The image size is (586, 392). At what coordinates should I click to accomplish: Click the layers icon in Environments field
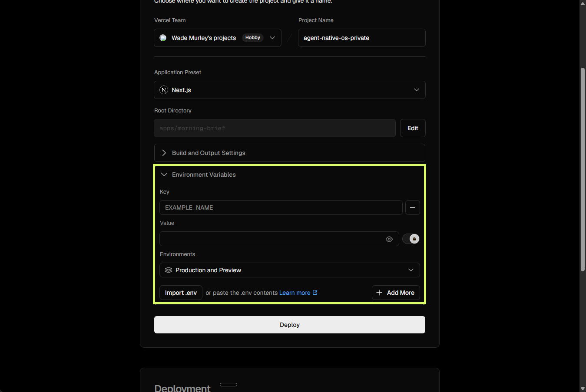click(x=169, y=270)
